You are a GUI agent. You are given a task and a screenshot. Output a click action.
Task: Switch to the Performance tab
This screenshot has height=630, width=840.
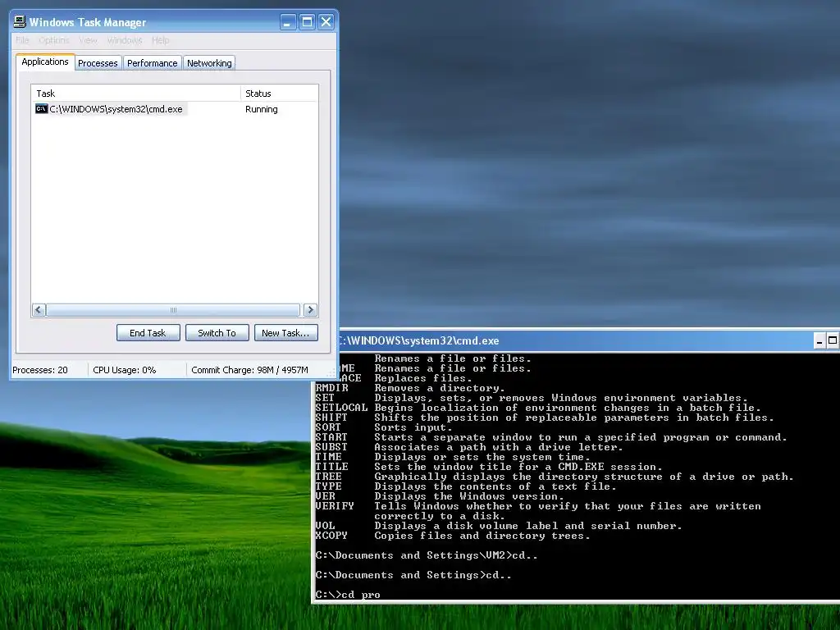point(152,63)
